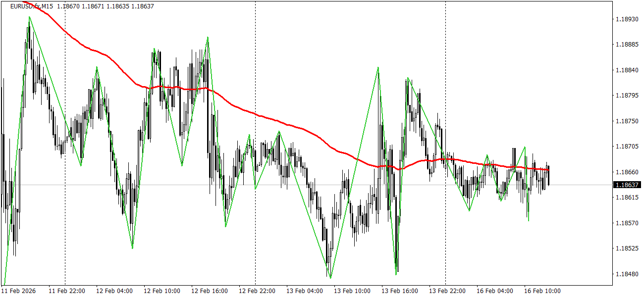
Task: Select the 16 Feb 10:00 time label
Action: pos(542,291)
